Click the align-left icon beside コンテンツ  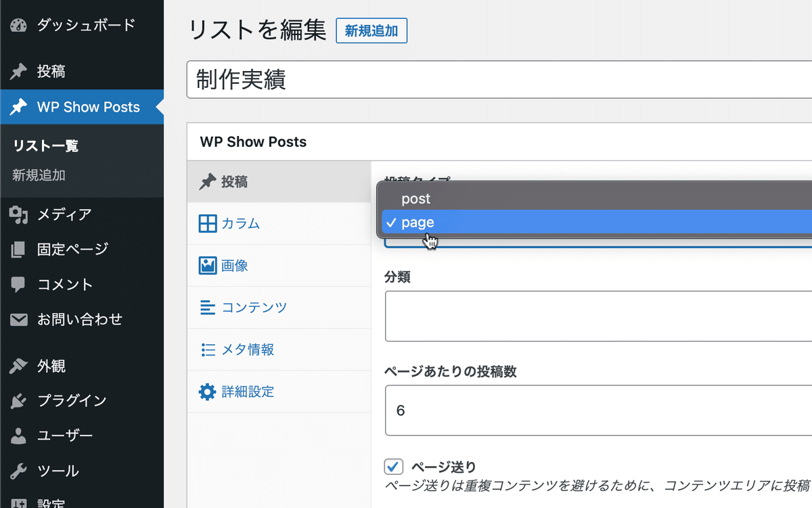tap(207, 308)
